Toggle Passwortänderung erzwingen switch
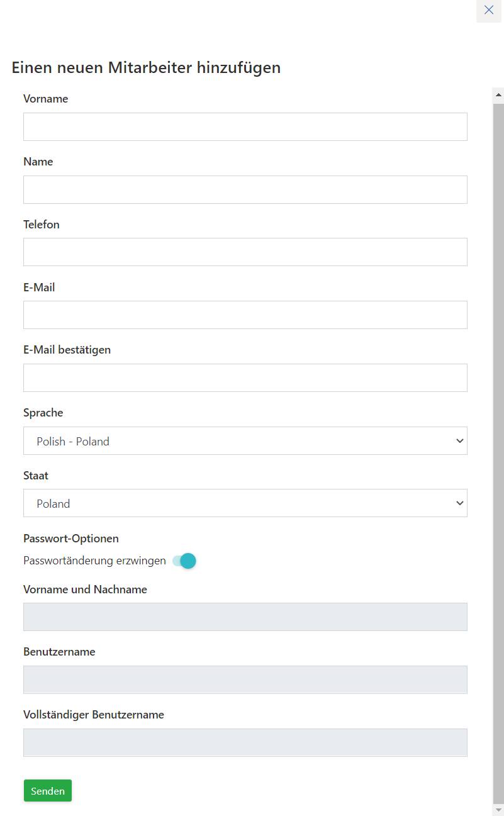Screen dimensions: 504x816 (184, 561)
